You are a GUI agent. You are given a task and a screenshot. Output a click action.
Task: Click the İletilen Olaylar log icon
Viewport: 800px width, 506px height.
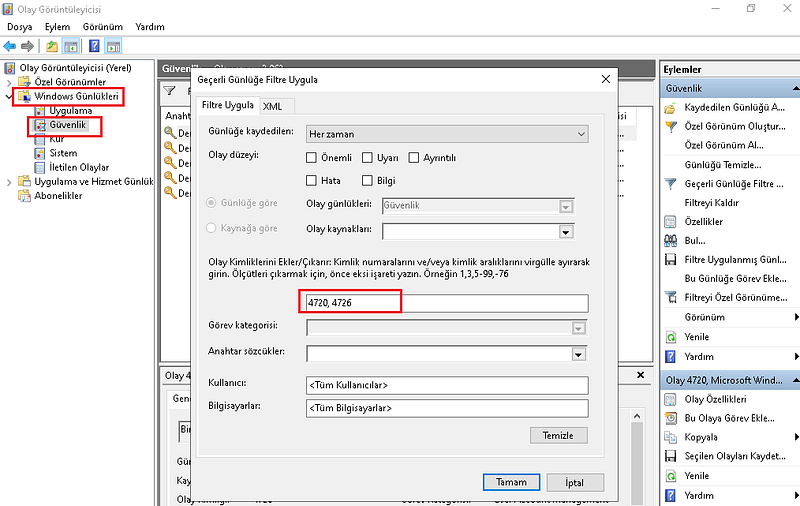(40, 167)
